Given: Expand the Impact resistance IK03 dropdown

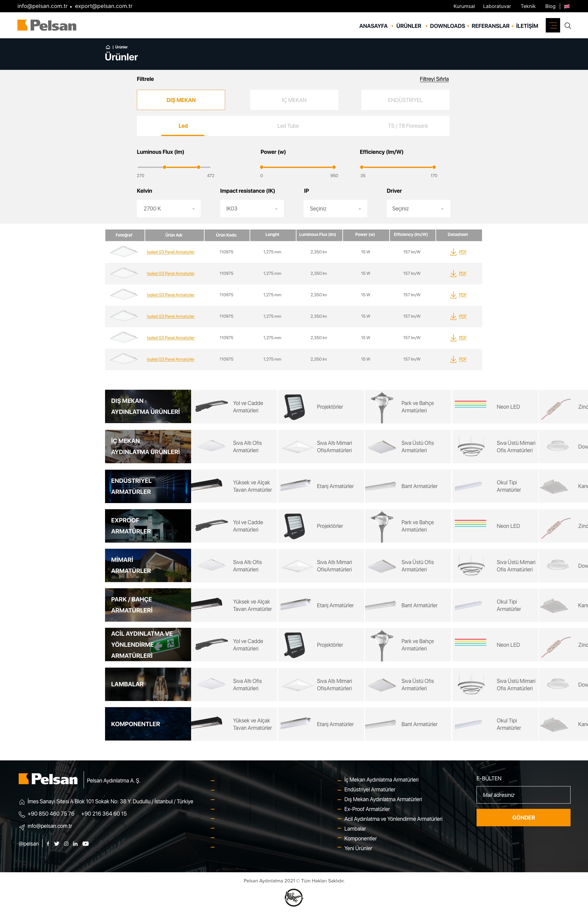Looking at the screenshot, I should 252,209.
